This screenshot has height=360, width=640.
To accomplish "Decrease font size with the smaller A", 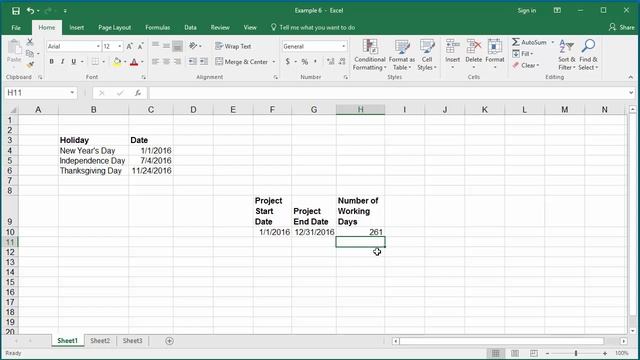I will [140, 46].
